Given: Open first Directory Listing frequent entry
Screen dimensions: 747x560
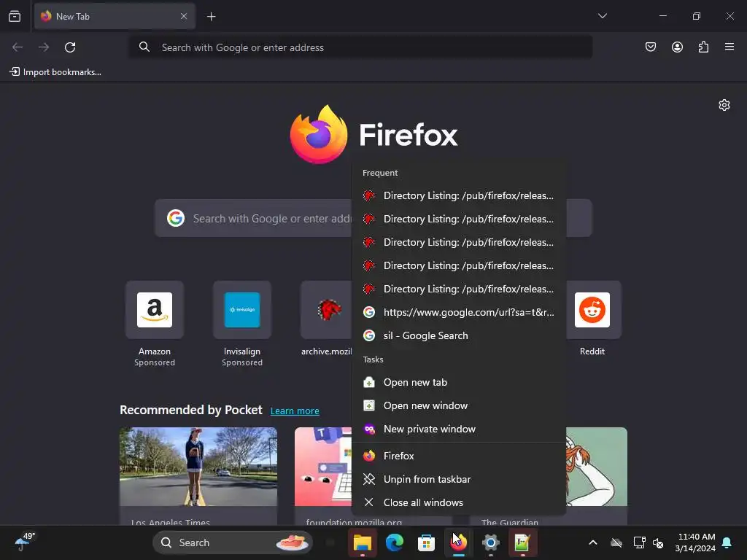Looking at the screenshot, I should coord(458,195).
